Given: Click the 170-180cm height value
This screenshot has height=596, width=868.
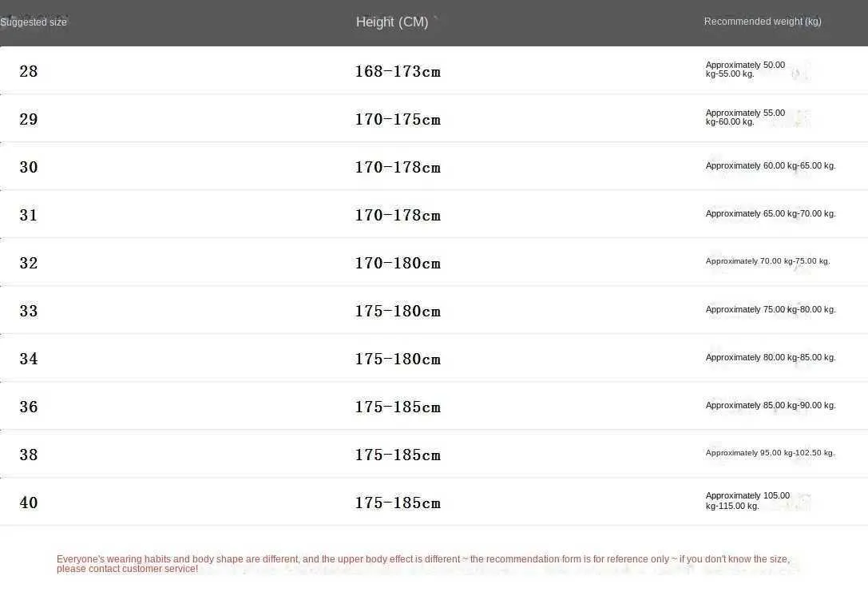Looking at the screenshot, I should [398, 263].
